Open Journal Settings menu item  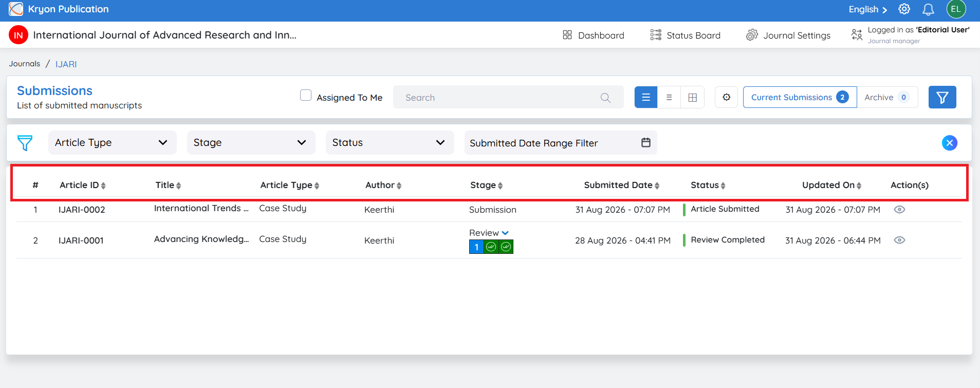click(x=788, y=35)
